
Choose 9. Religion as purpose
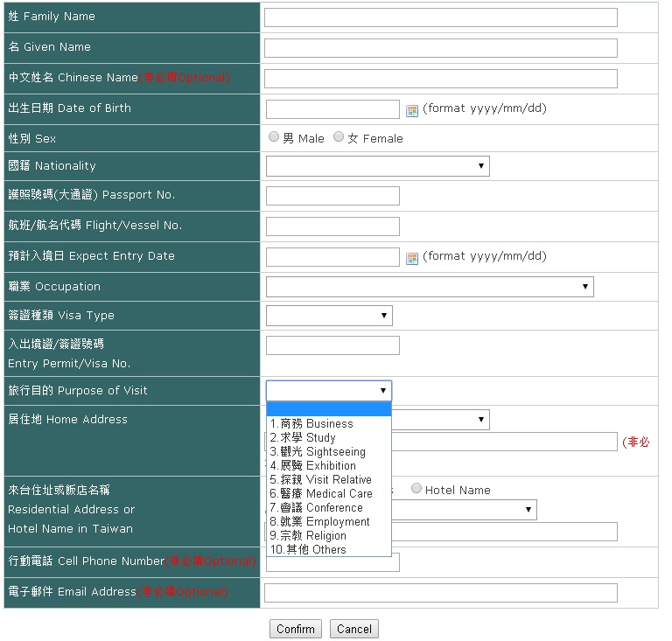point(329,536)
